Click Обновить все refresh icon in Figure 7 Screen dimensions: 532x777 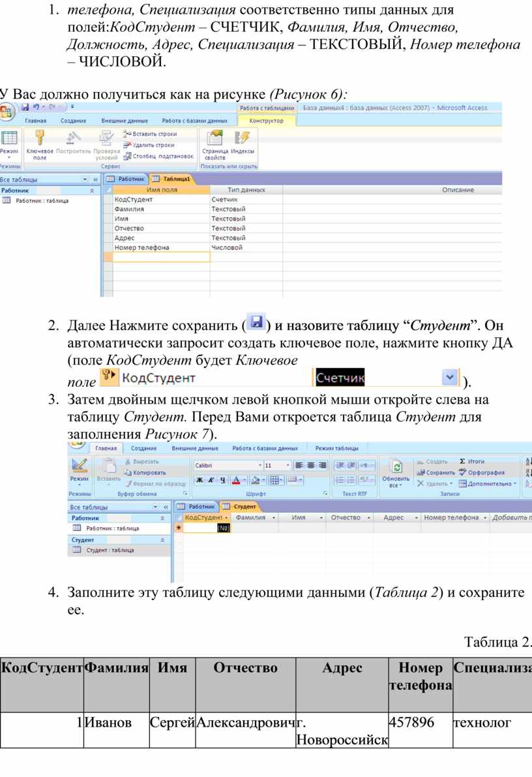(396, 467)
